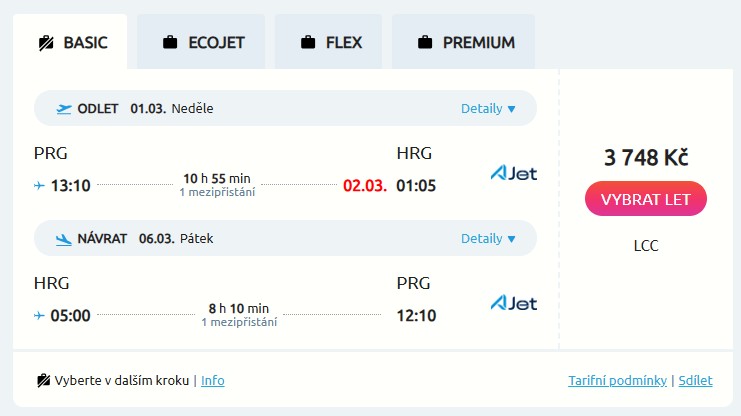Choose the PREMIUM fare tab
This screenshot has height=416, width=741.
pyautogui.click(x=465, y=42)
